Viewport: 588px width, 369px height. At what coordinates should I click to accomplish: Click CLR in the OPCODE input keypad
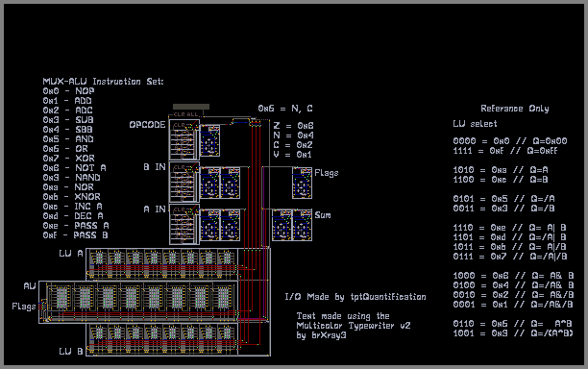(180, 125)
